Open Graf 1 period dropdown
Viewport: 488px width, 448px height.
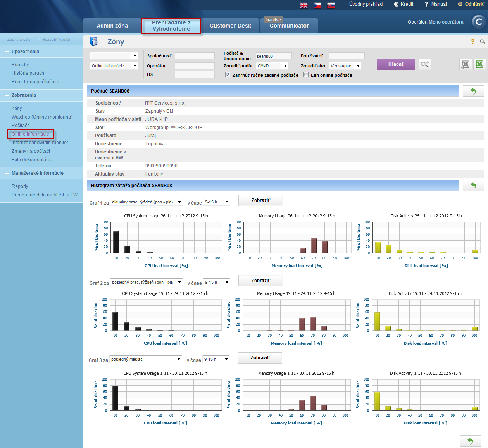point(147,202)
